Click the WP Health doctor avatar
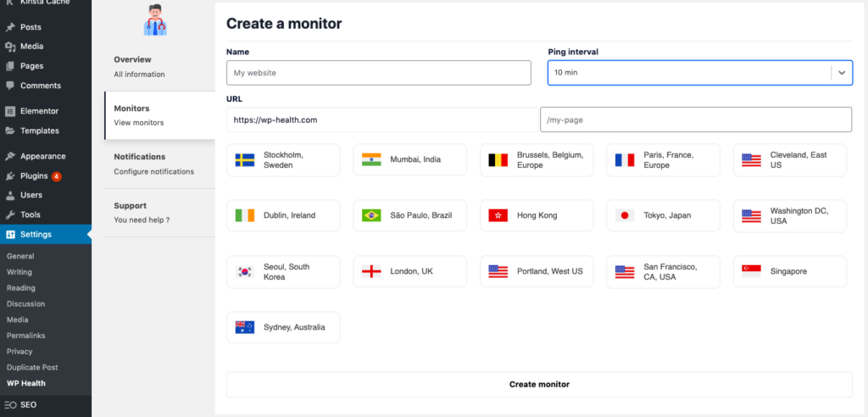The image size is (868, 417). [x=155, y=19]
